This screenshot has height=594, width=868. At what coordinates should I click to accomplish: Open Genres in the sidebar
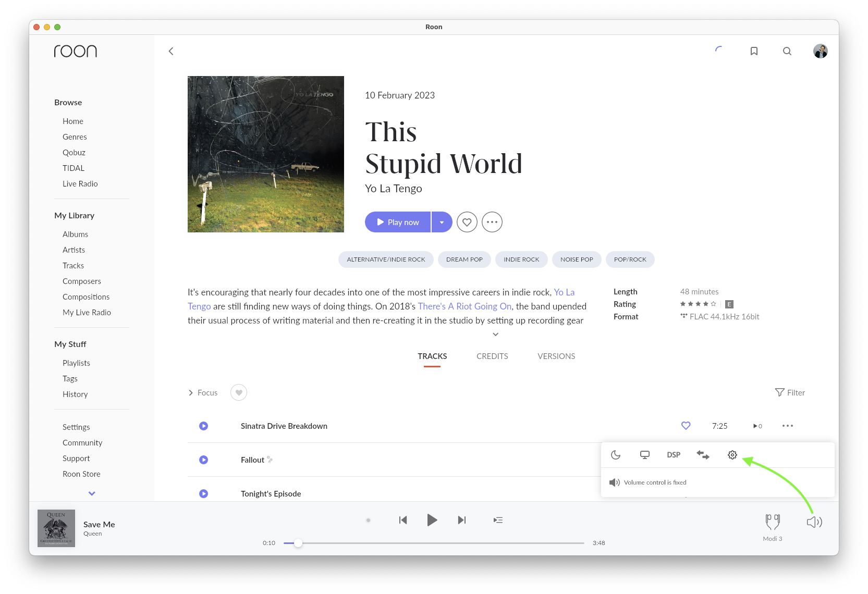click(x=75, y=137)
